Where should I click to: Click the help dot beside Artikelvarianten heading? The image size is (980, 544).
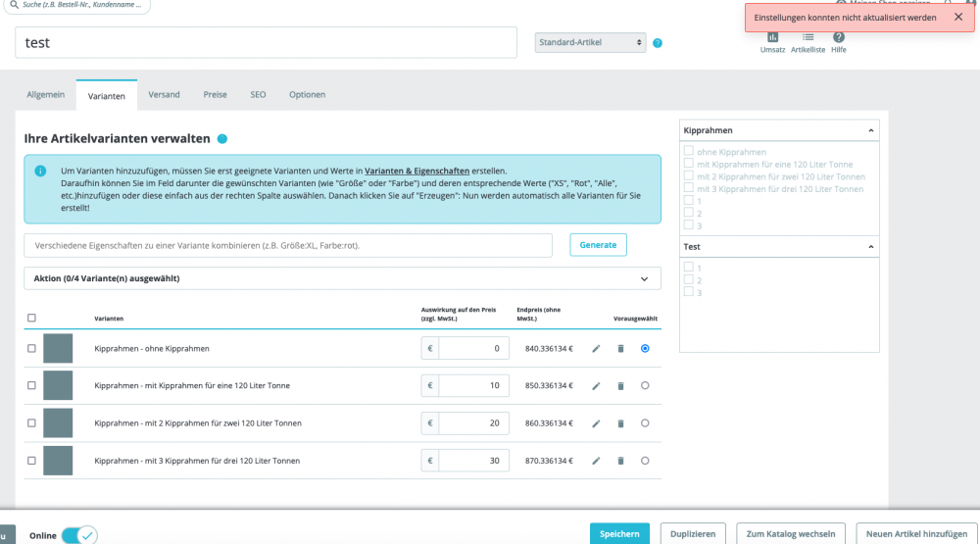[x=221, y=139]
